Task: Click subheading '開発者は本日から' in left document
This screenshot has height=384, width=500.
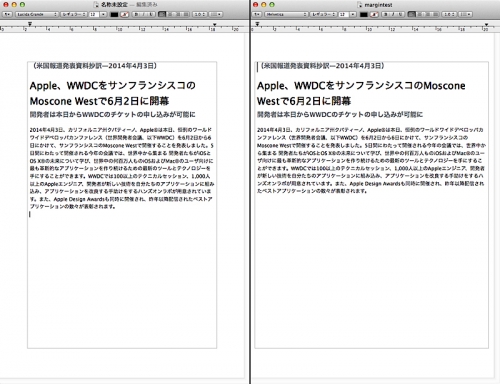Action: click(56, 114)
